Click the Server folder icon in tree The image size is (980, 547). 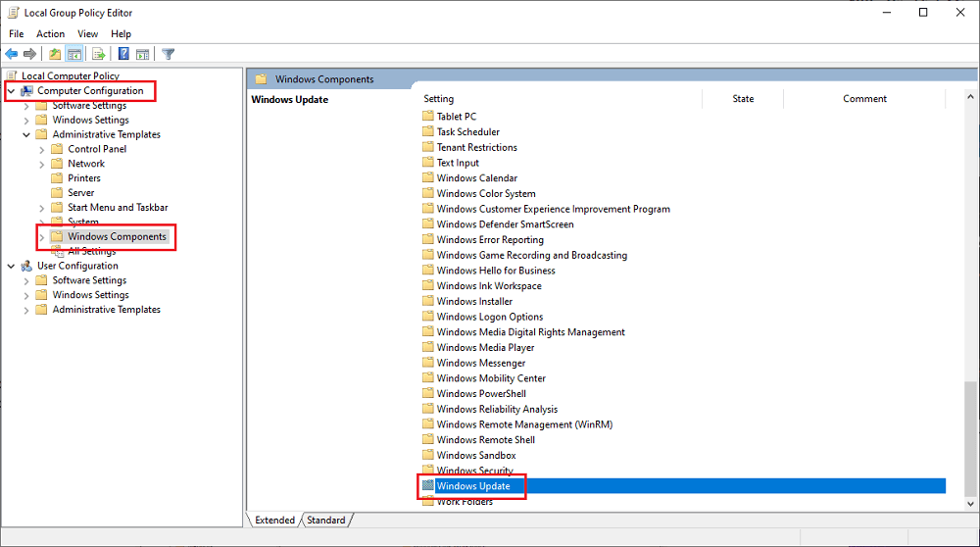[x=57, y=192]
